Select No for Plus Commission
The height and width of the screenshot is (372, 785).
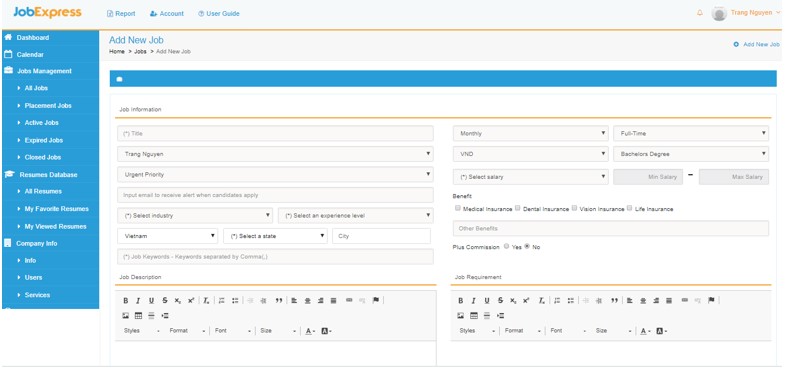point(527,246)
